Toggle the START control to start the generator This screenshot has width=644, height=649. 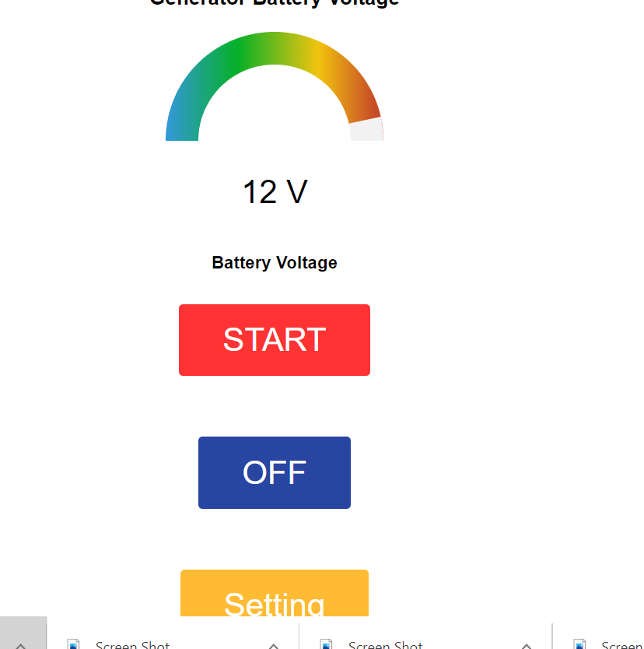click(x=274, y=340)
